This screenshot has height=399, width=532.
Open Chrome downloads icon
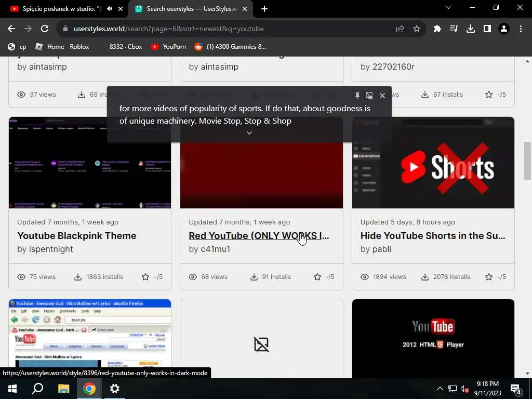471,29
